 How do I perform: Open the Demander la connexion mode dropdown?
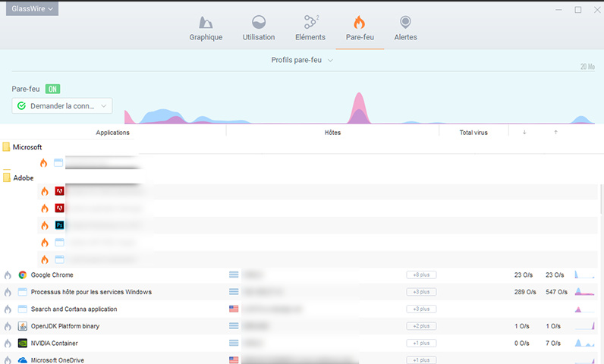coord(62,106)
